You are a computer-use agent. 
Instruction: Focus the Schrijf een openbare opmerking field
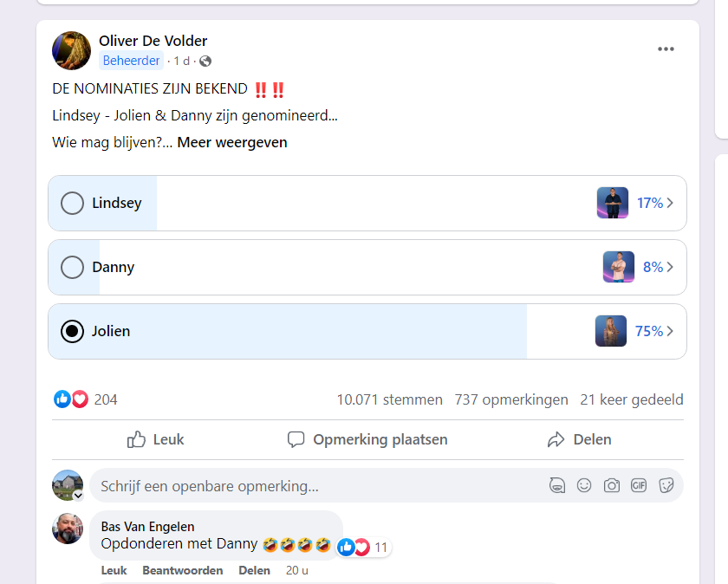[321, 485]
